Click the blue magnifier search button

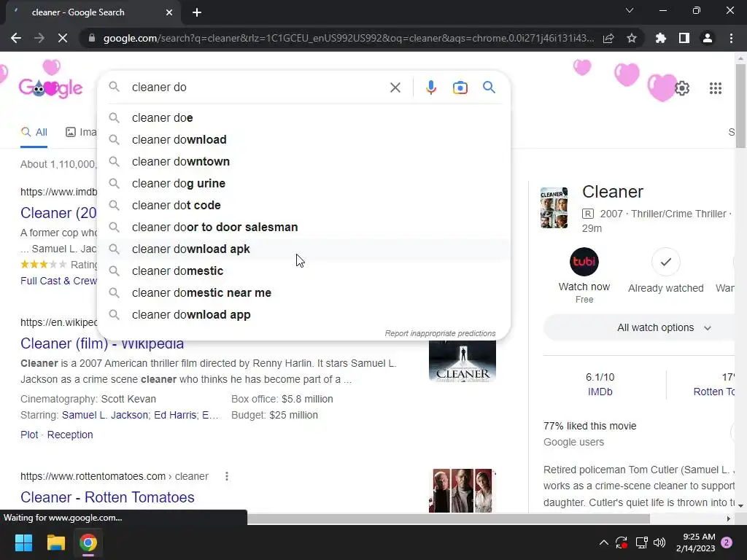[489, 87]
